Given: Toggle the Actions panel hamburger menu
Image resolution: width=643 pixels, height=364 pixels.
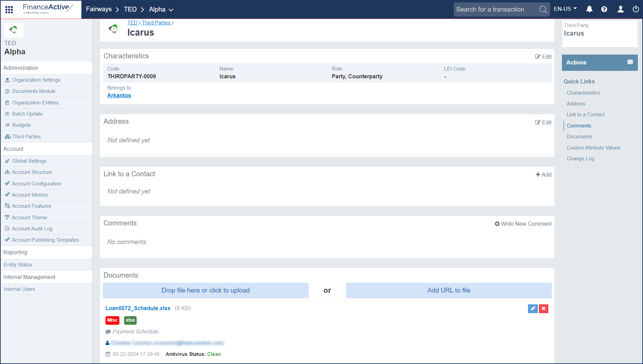Looking at the screenshot, I should pos(630,62).
